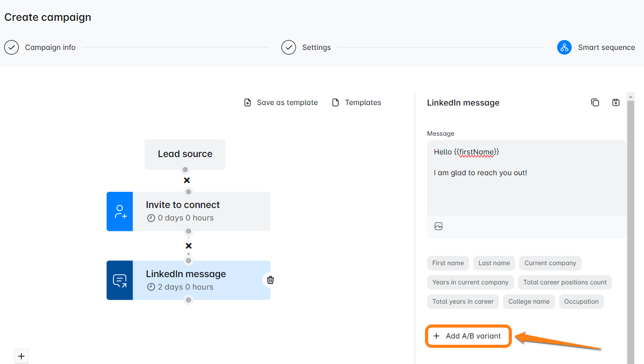Click the plus button at bottom left
This screenshot has height=364, width=644.
21,356
